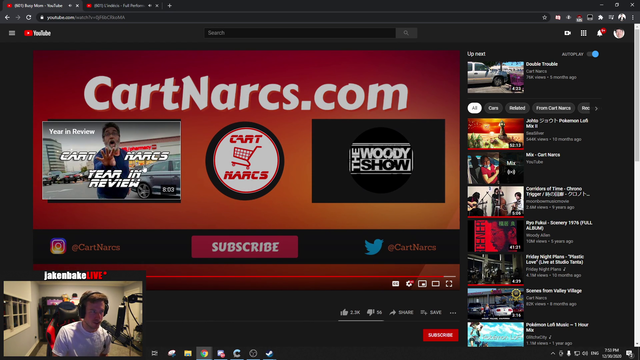Open the taskbar clock and date
This screenshot has height=360, width=640.
tap(611, 353)
